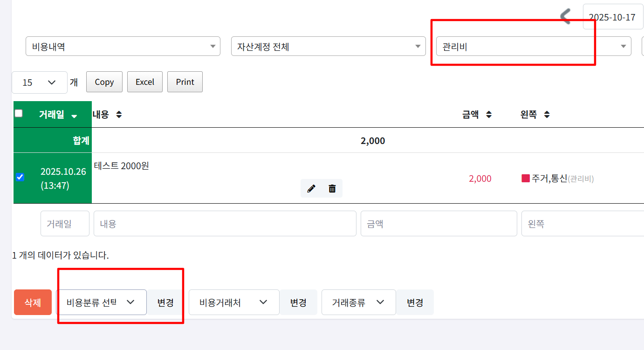Export the table with Excel button
This screenshot has width=644, height=350.
point(145,82)
